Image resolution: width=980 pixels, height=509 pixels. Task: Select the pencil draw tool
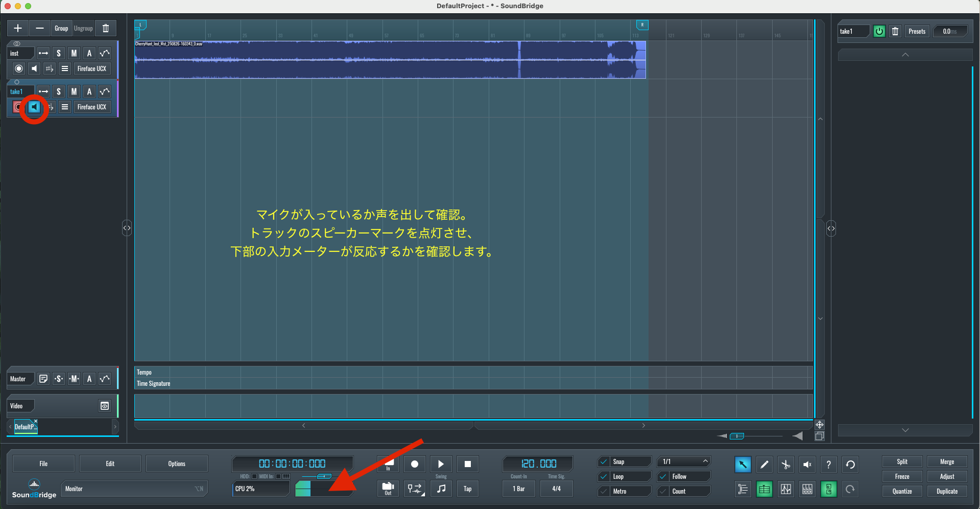pos(764,464)
